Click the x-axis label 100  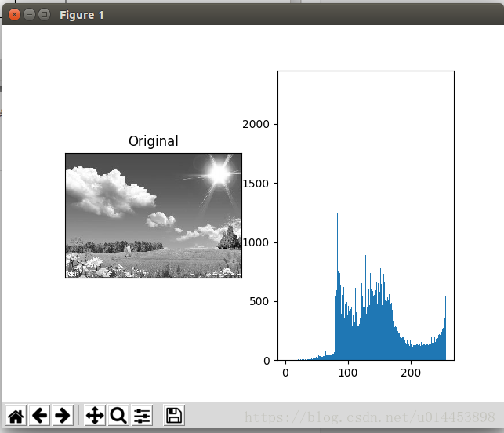[348, 373]
